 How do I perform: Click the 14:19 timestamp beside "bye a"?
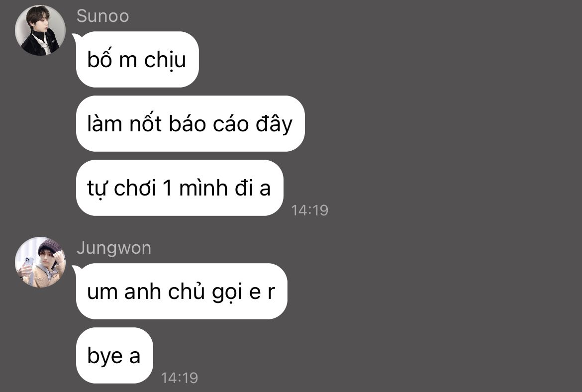[x=179, y=378]
